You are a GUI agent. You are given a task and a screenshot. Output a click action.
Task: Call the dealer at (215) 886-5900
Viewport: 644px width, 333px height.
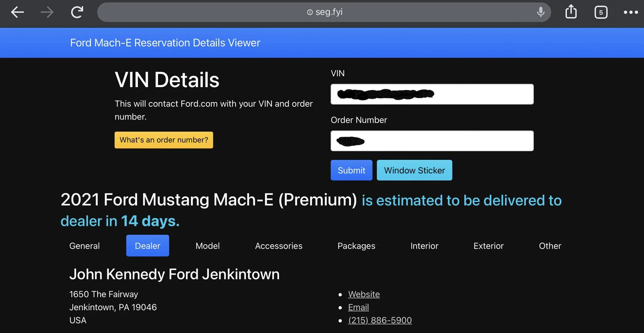click(x=380, y=320)
